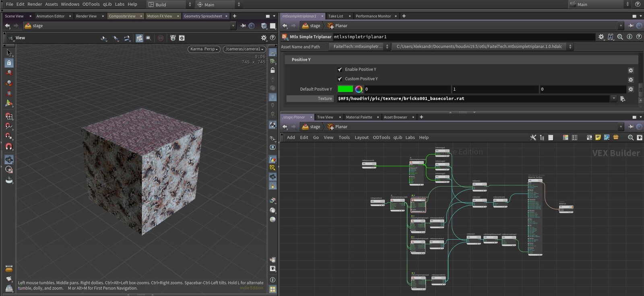Open the info icon in parameter pane
The image size is (644, 296).
pos(630,37)
